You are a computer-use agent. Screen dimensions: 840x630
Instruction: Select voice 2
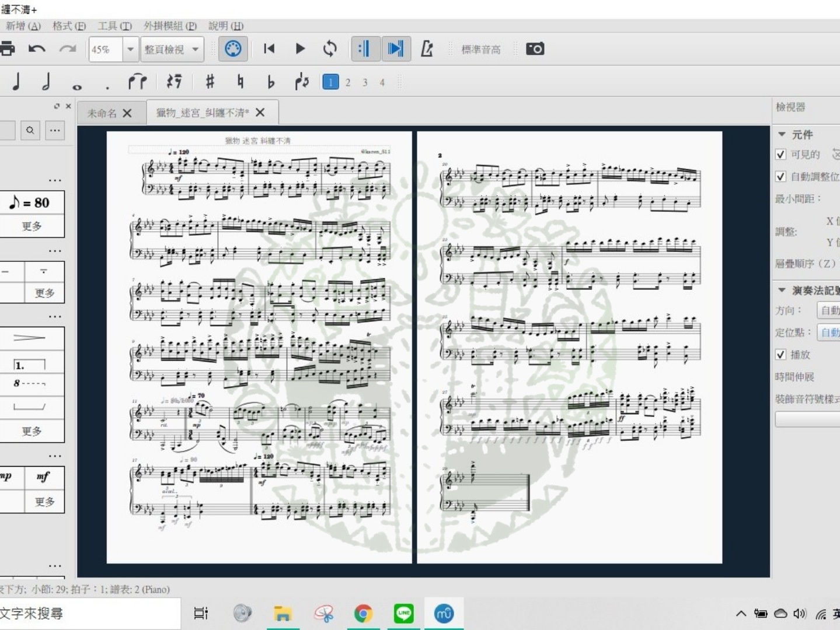348,82
